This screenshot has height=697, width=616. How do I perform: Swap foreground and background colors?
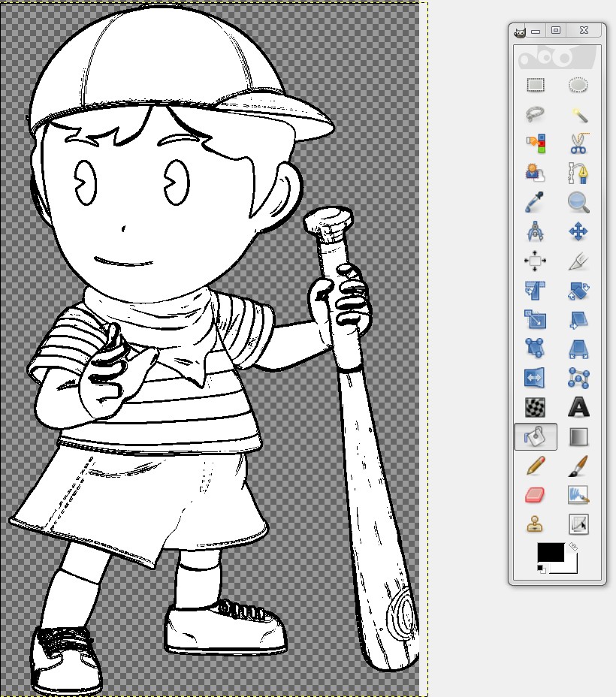click(573, 547)
